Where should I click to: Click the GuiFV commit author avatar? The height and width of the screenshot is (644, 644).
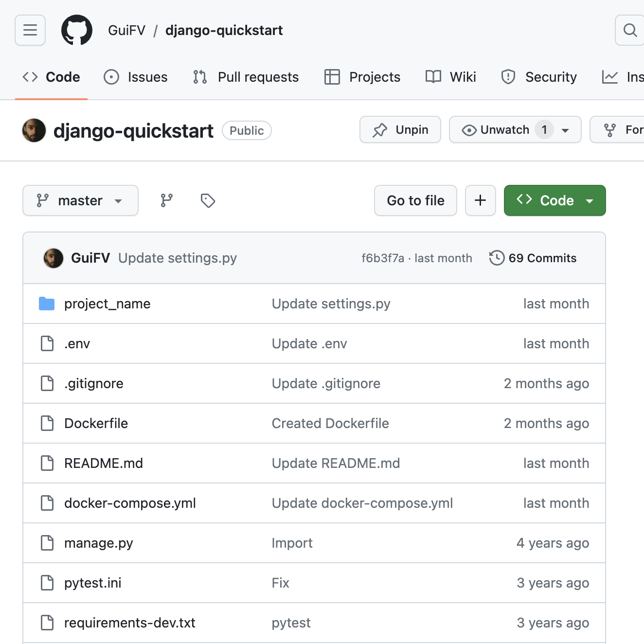tap(54, 258)
